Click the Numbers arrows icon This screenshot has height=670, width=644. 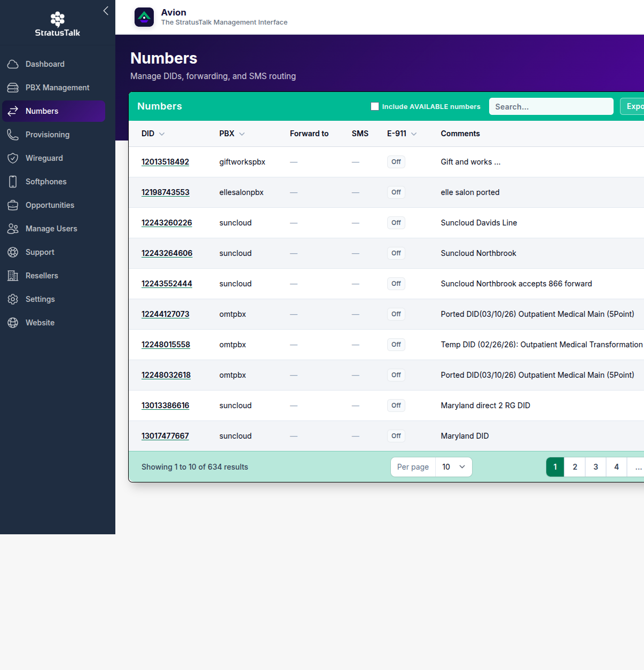[x=13, y=111]
